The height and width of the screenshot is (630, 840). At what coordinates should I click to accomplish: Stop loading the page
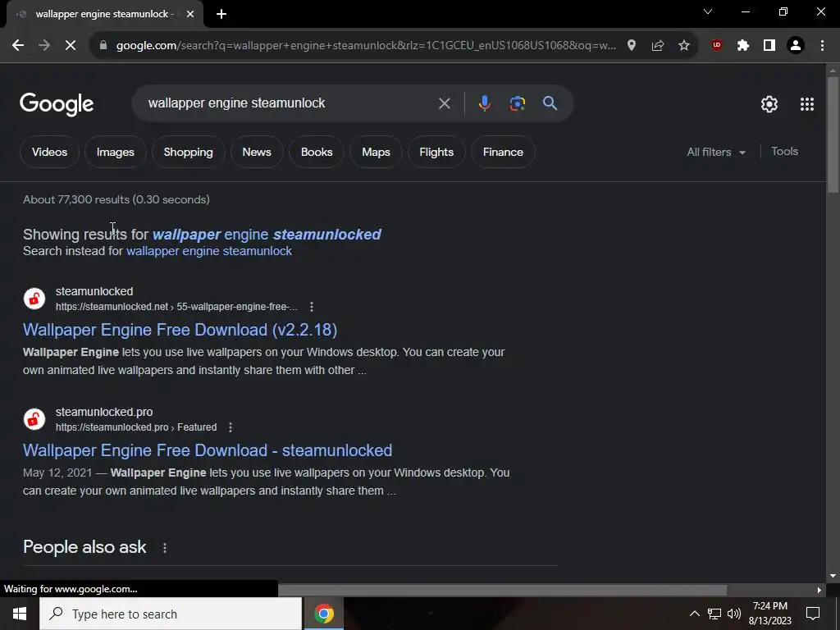71,46
